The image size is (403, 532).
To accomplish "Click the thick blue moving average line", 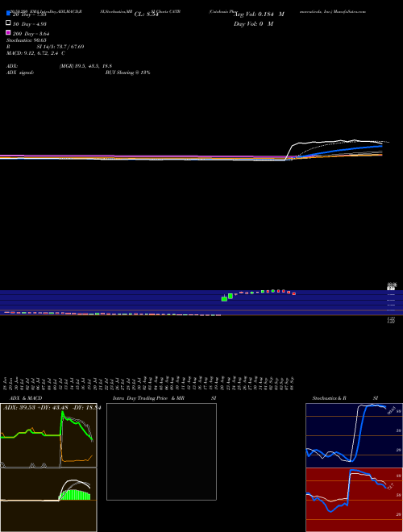I will click(339, 150).
